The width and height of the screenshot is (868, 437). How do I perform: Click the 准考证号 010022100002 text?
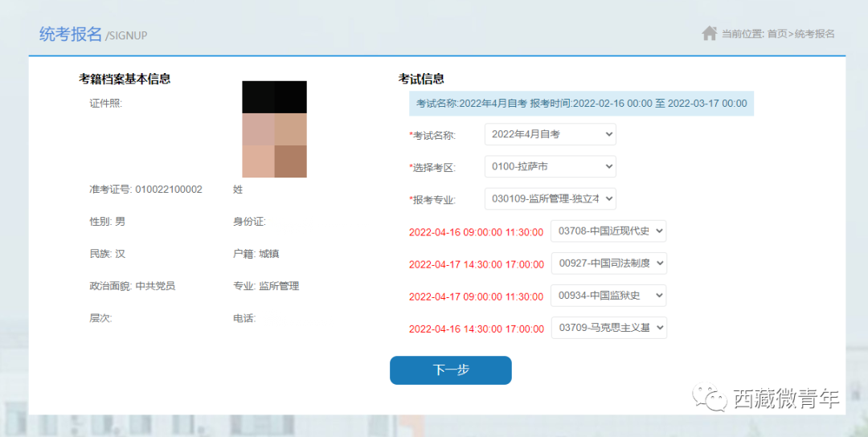click(x=145, y=190)
